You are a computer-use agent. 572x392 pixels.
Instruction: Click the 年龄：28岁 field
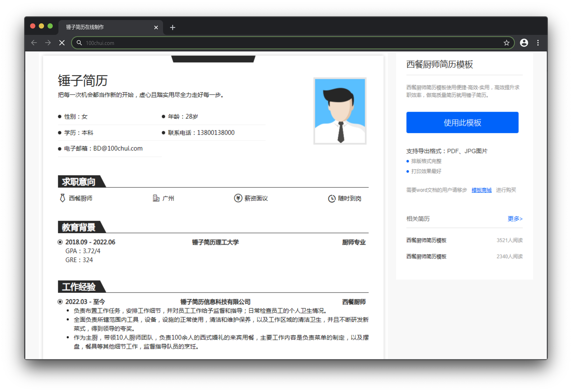183,116
